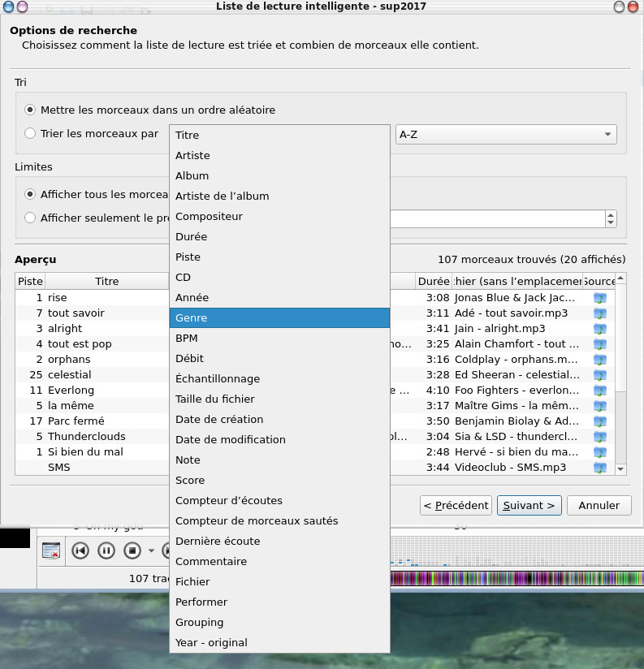Choose Grouping in the sort list
The height and width of the screenshot is (669, 644).
coord(279,622)
